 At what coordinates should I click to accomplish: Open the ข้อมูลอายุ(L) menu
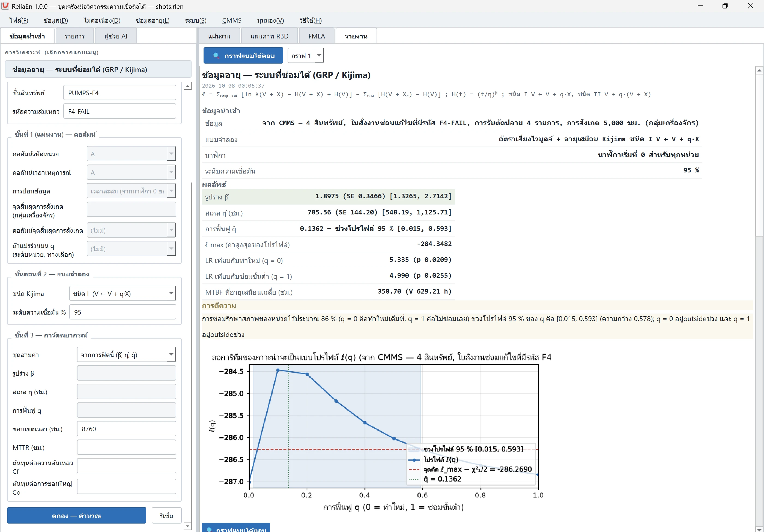pos(153,20)
